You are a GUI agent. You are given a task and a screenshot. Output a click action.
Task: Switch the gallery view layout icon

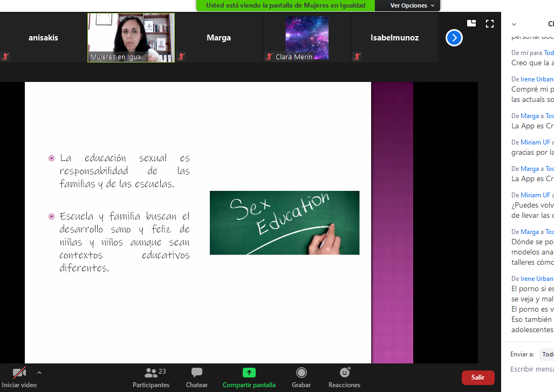(x=471, y=23)
